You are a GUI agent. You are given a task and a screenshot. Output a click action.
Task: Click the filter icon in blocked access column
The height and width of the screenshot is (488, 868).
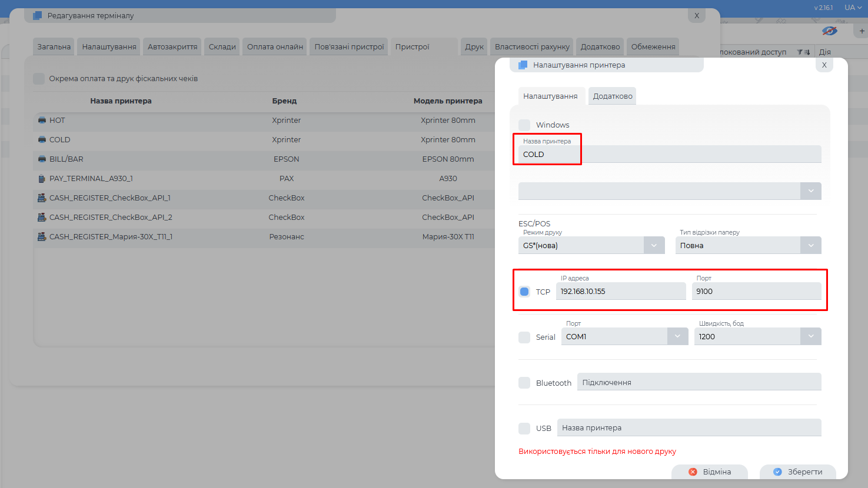coord(800,52)
